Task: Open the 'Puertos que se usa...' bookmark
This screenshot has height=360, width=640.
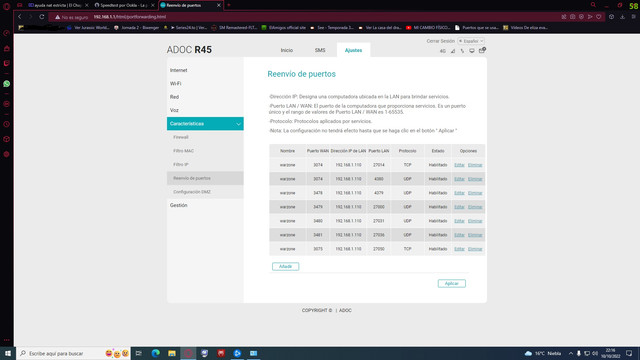Action: click(x=477, y=28)
